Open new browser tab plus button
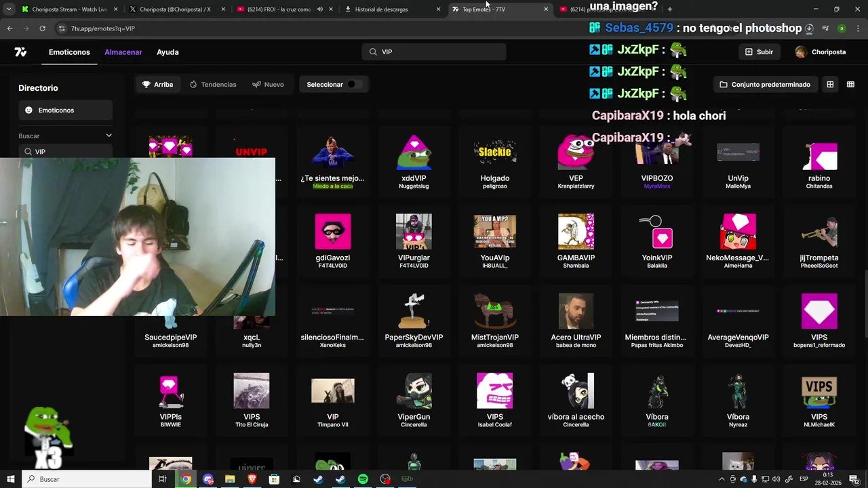This screenshot has height=488, width=868. tap(669, 9)
